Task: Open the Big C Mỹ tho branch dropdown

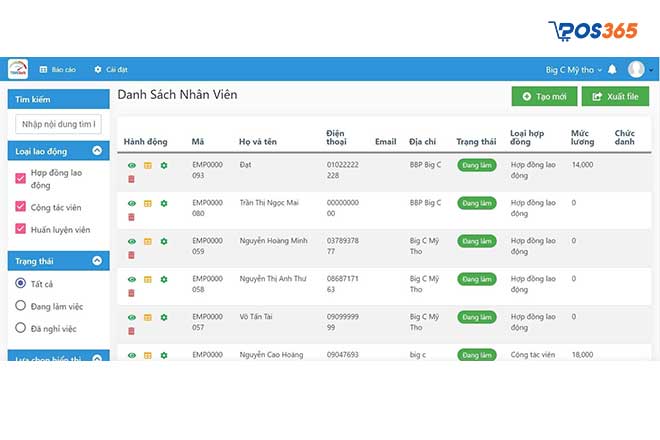Action: [x=573, y=69]
